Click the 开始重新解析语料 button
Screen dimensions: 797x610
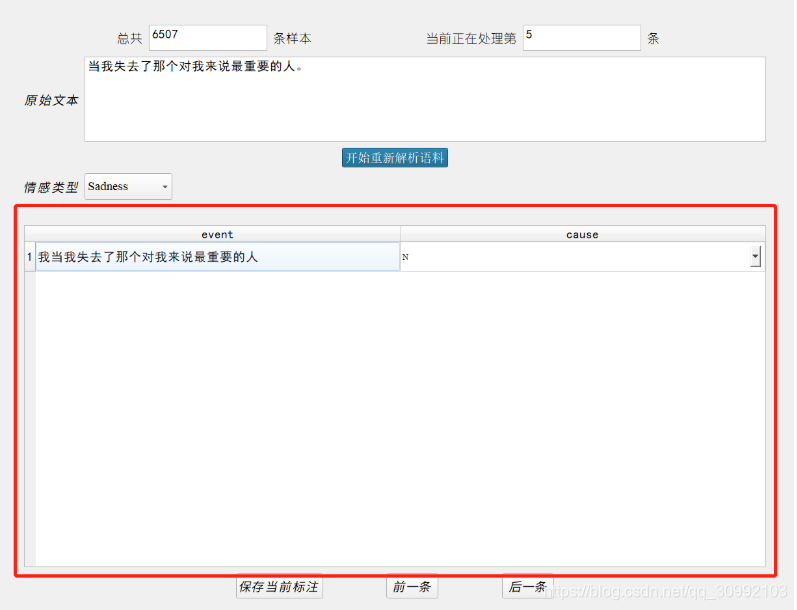(394, 158)
